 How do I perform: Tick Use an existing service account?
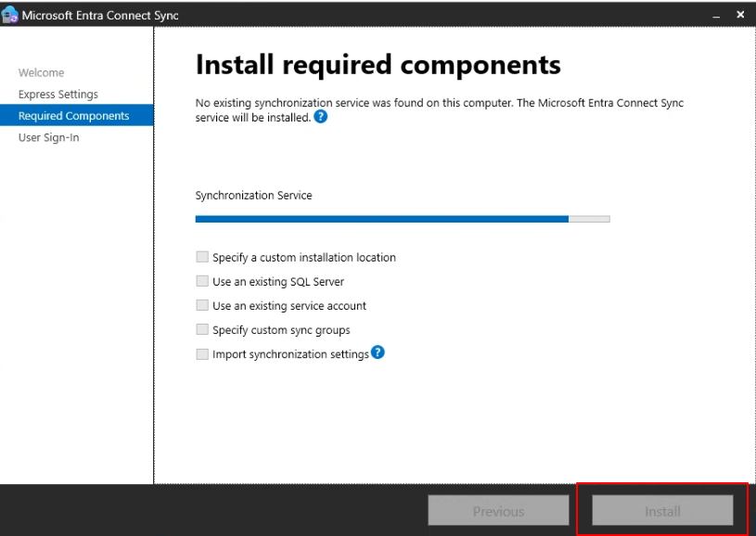pyautogui.click(x=202, y=305)
